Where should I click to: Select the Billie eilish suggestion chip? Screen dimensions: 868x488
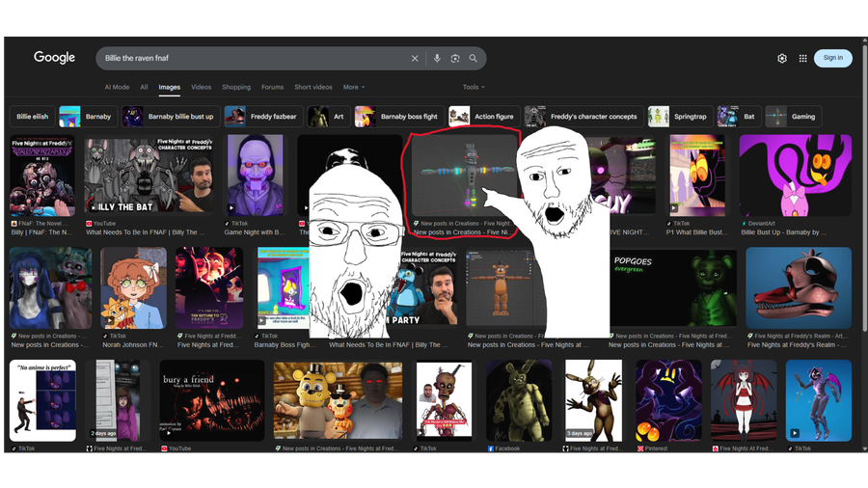pos(33,117)
